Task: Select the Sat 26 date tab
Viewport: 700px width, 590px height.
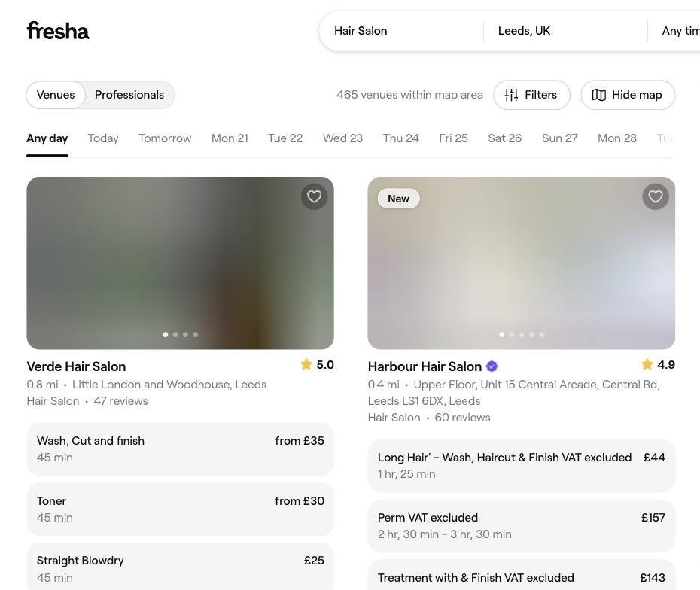Action: point(504,138)
